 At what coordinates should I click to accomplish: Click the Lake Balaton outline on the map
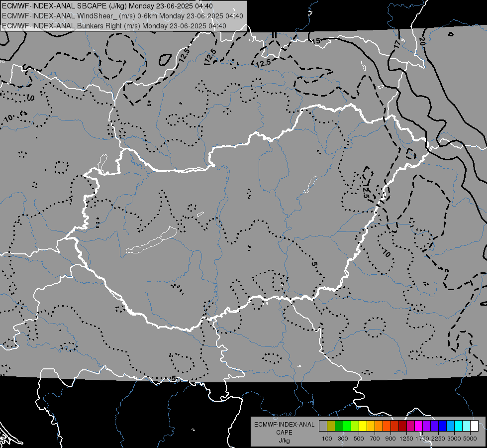tap(151, 240)
